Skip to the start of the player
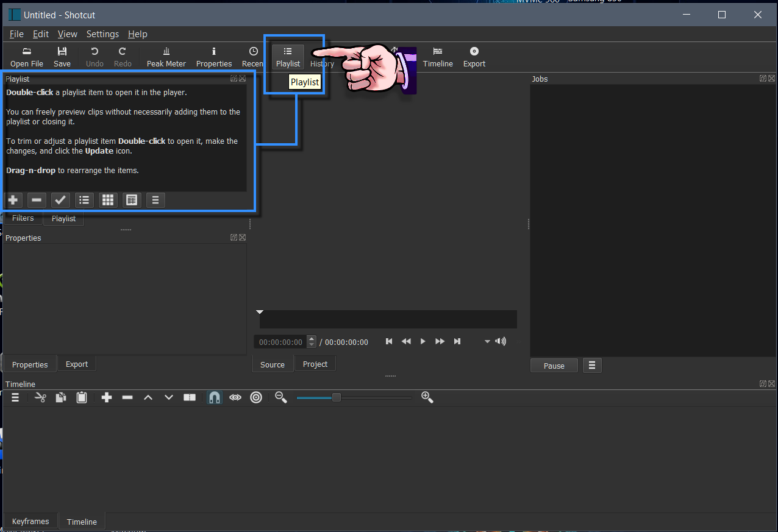 (x=389, y=341)
